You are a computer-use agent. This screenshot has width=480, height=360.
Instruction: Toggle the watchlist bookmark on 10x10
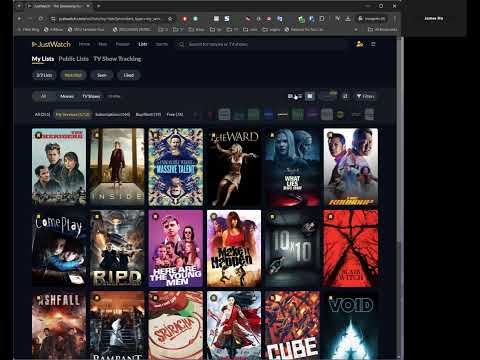tap(272, 216)
